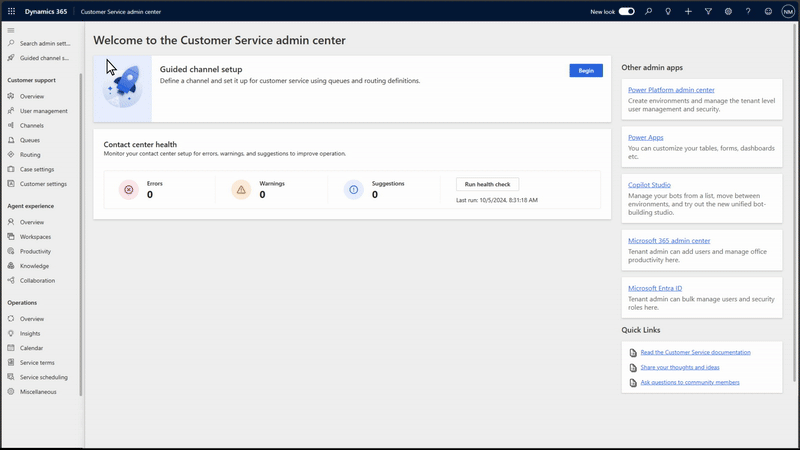Click the Run health check button

(x=487, y=184)
